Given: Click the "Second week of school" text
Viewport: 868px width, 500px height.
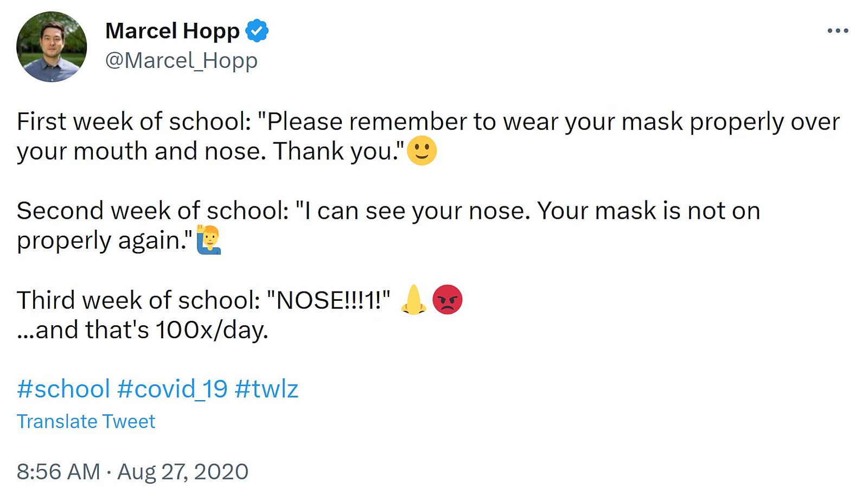Looking at the screenshot, I should coord(152,211).
